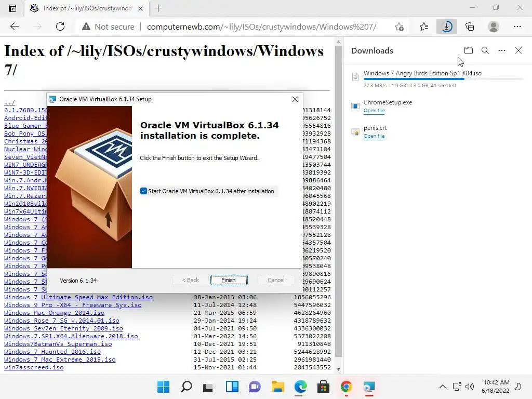Click the Angry Birds ISO download progress bar

pos(444,79)
